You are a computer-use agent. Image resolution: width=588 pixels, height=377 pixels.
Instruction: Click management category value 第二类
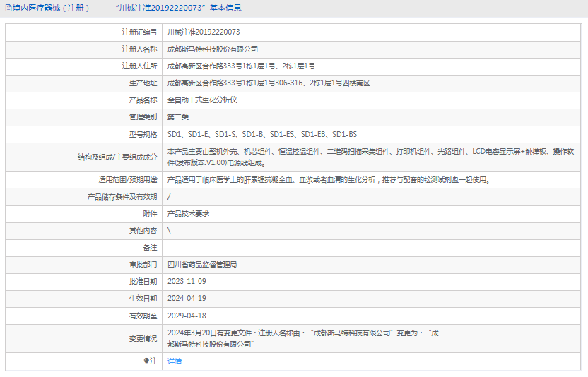(178, 117)
